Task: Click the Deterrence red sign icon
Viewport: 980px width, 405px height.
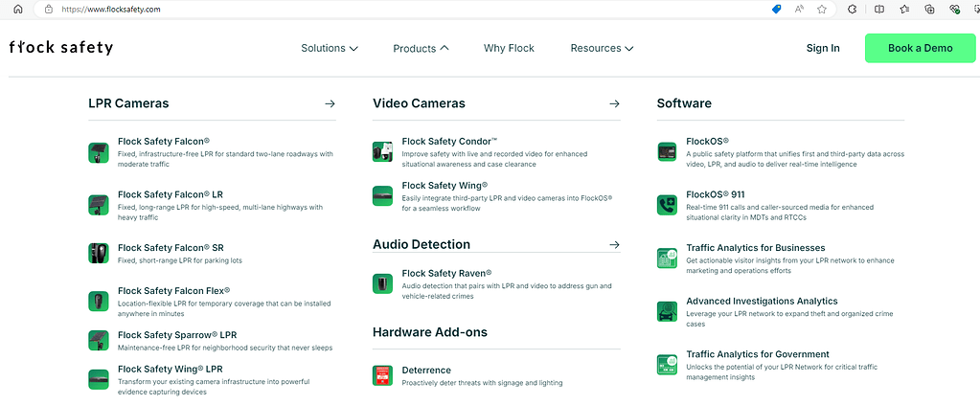Action: [382, 375]
